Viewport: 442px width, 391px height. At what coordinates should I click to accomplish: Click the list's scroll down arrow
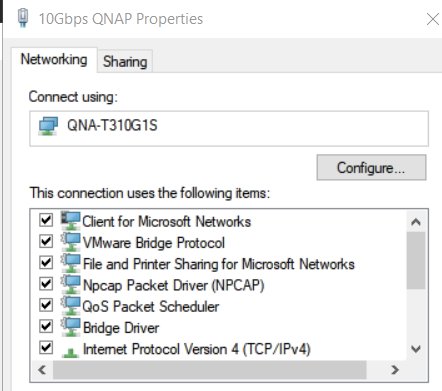point(416,349)
